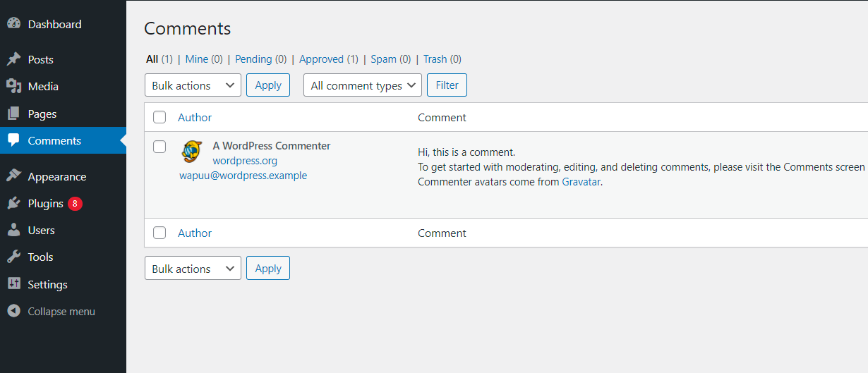This screenshot has width=868, height=373.
Task: Click the Tools wrench icon
Action: pyautogui.click(x=13, y=257)
